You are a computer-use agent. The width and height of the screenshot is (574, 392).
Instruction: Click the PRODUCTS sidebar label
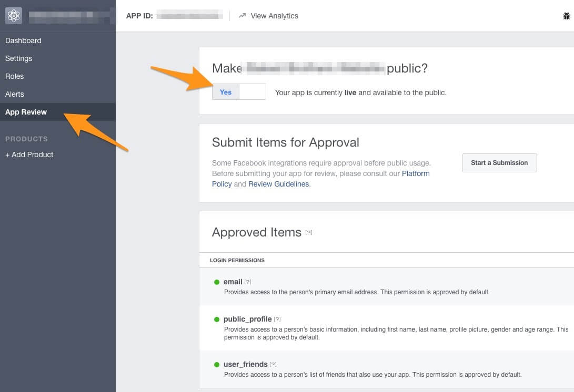click(x=26, y=139)
